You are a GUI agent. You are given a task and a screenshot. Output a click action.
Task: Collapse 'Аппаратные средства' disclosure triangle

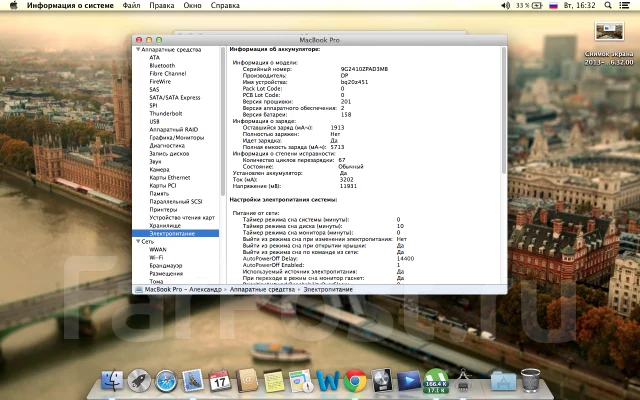coord(138,49)
